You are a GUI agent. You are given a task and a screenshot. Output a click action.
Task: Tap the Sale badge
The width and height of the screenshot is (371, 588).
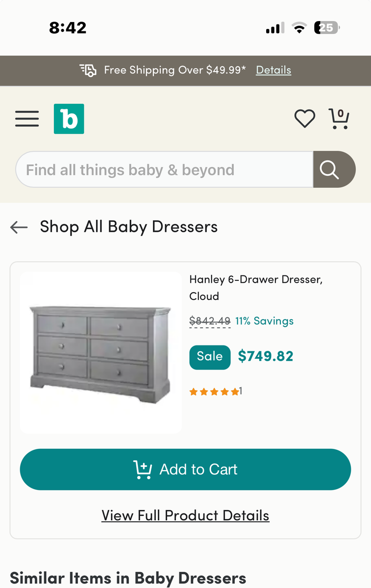(x=210, y=356)
